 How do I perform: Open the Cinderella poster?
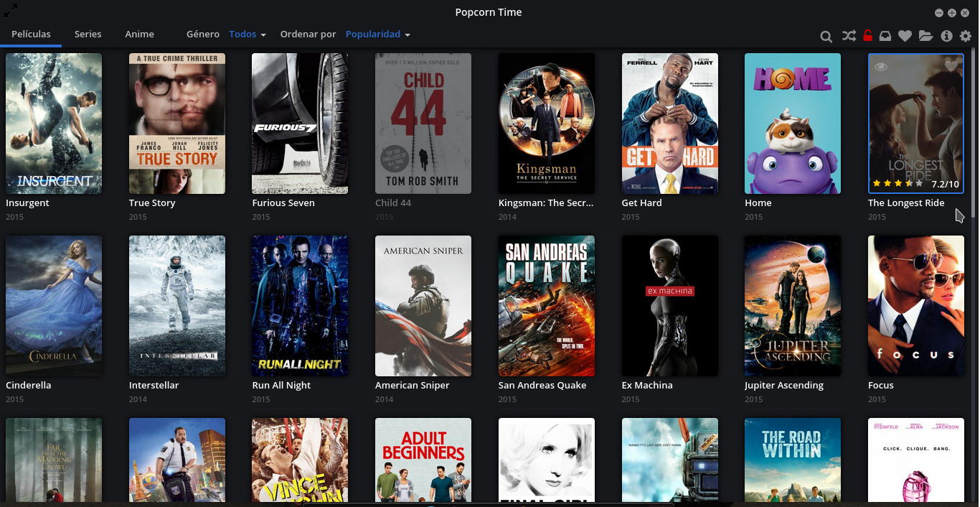point(54,306)
